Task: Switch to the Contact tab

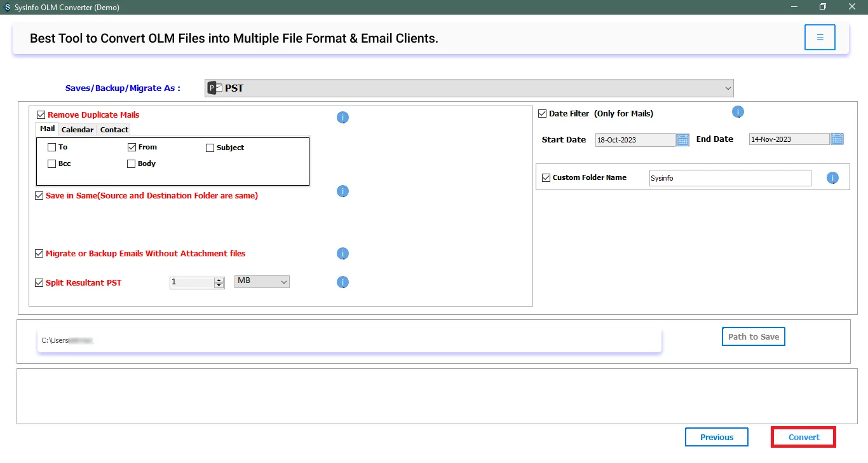Action: [114, 130]
